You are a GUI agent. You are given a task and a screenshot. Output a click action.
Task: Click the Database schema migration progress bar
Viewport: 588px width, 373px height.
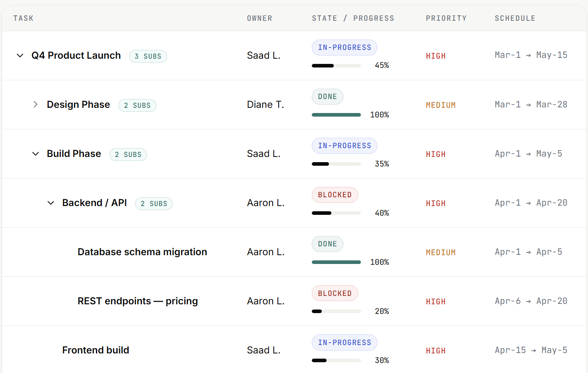tap(336, 262)
